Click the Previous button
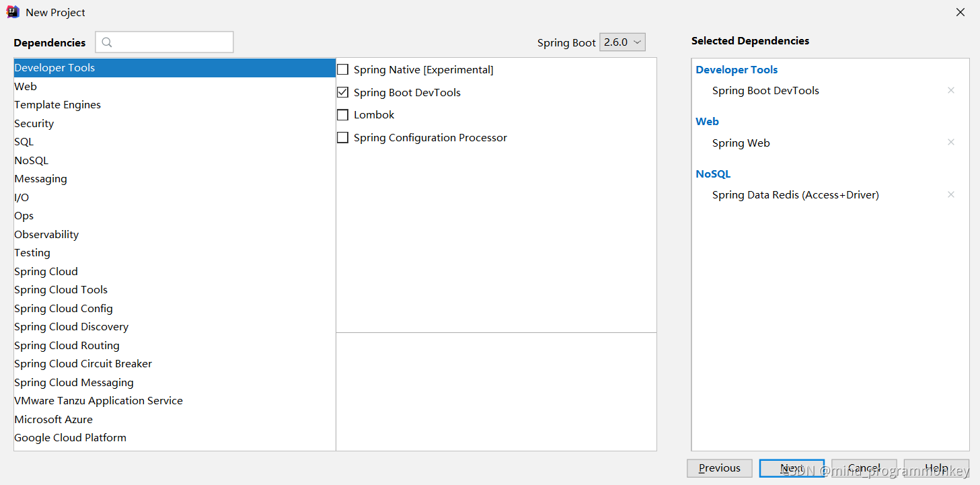980x485 pixels. click(720, 468)
